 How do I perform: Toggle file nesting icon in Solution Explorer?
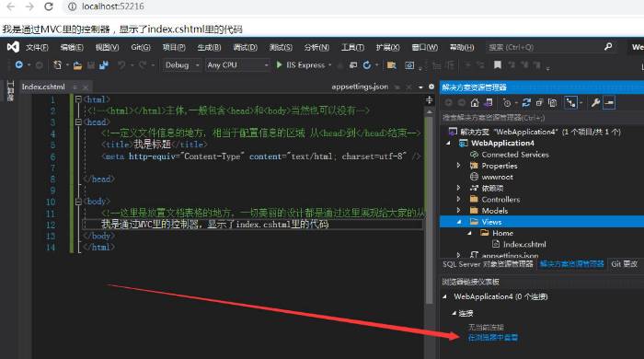(x=571, y=103)
